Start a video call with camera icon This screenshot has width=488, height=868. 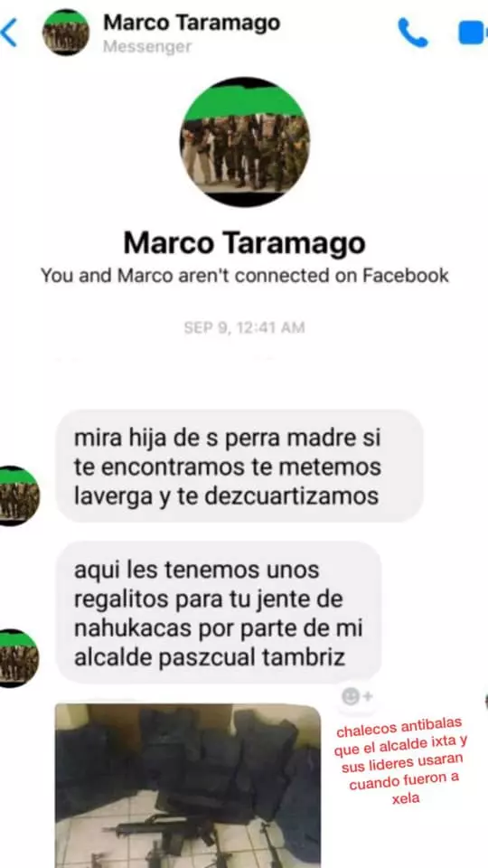(473, 33)
